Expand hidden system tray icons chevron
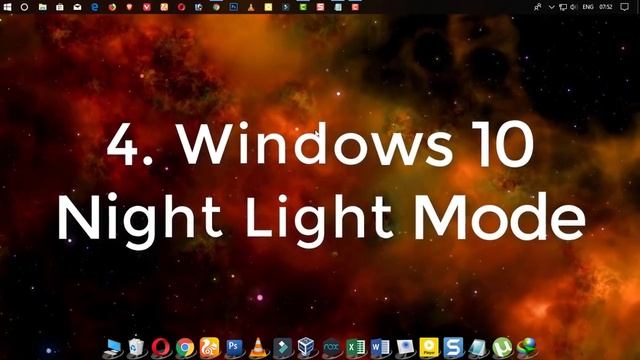Image resolution: width=640 pixels, height=360 pixels. [551, 7]
